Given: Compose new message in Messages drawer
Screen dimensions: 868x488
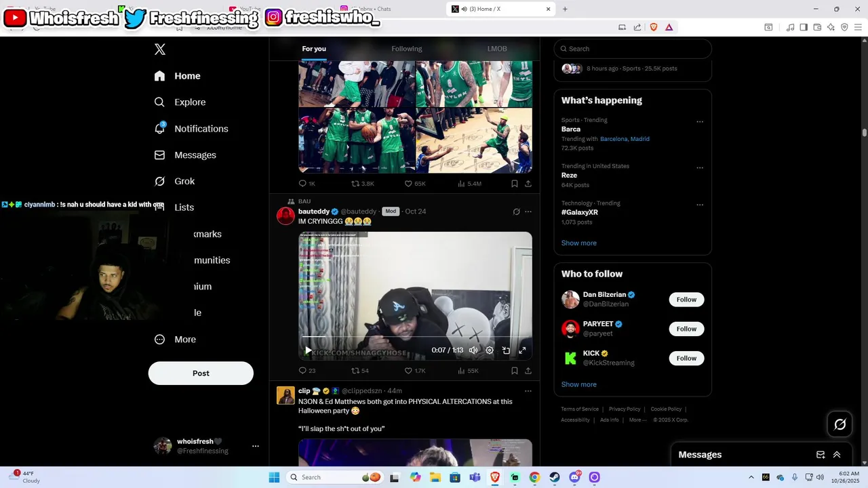Looking at the screenshot, I should (x=821, y=455).
